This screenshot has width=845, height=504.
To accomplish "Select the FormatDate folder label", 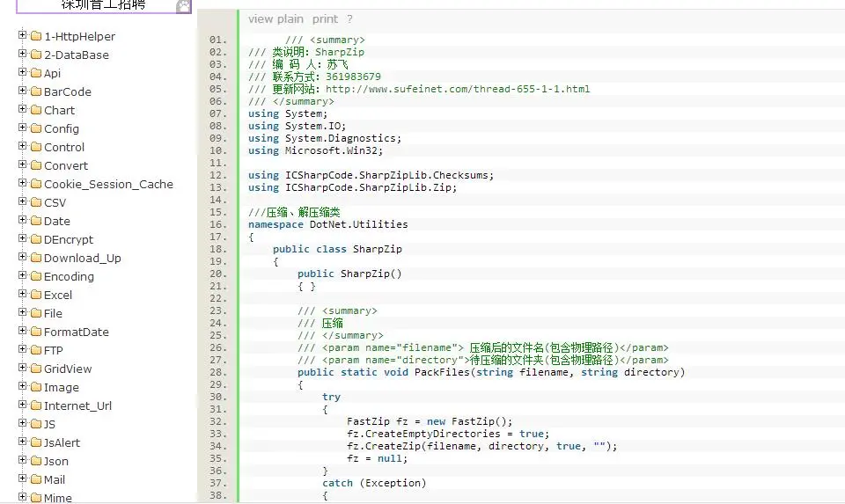I will [x=77, y=332].
